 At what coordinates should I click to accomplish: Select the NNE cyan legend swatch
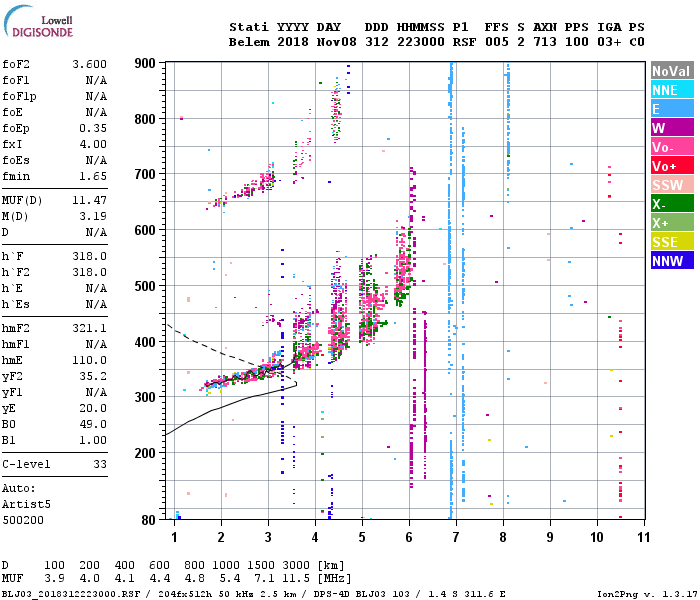[672, 90]
